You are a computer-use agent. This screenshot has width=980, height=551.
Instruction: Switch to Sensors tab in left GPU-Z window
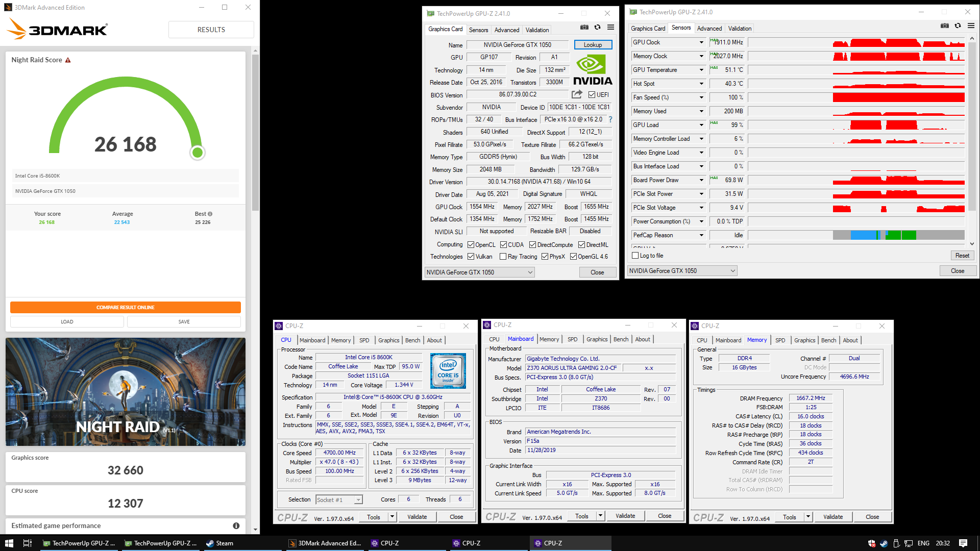tap(478, 30)
